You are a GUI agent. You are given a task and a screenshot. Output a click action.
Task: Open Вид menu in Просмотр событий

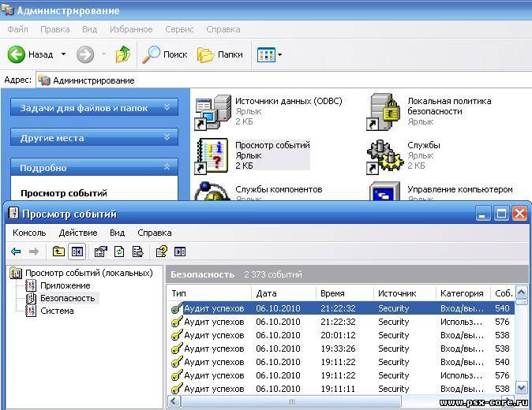(x=118, y=233)
